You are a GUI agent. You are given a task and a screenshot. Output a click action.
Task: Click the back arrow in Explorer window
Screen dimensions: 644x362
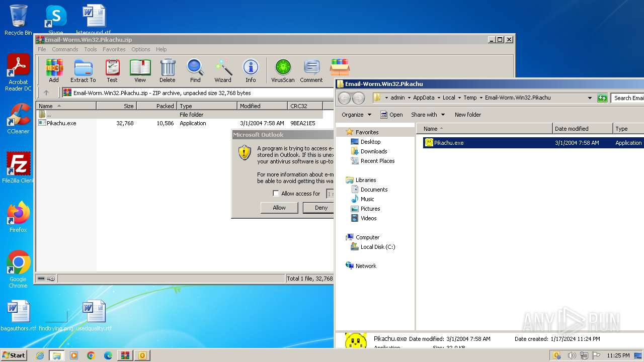(344, 98)
